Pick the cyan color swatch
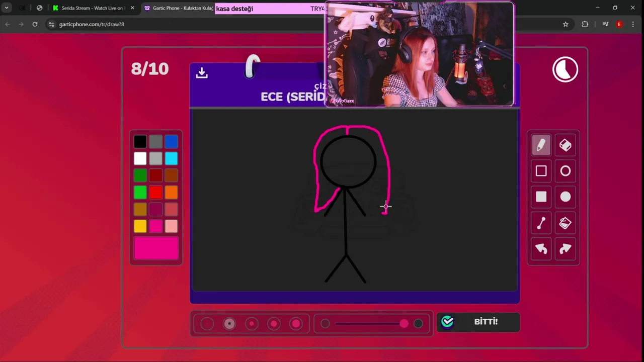 click(172, 159)
